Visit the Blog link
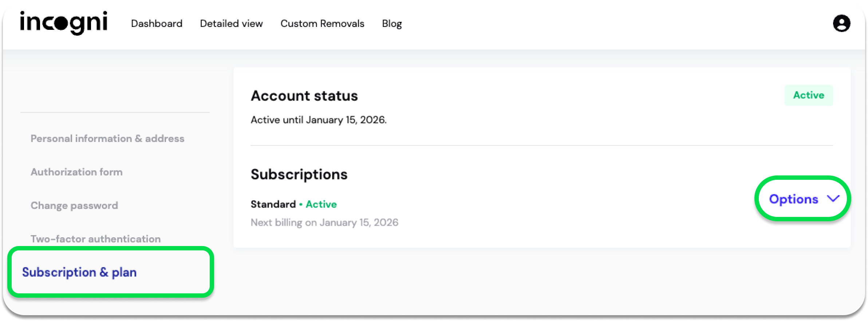 click(392, 24)
